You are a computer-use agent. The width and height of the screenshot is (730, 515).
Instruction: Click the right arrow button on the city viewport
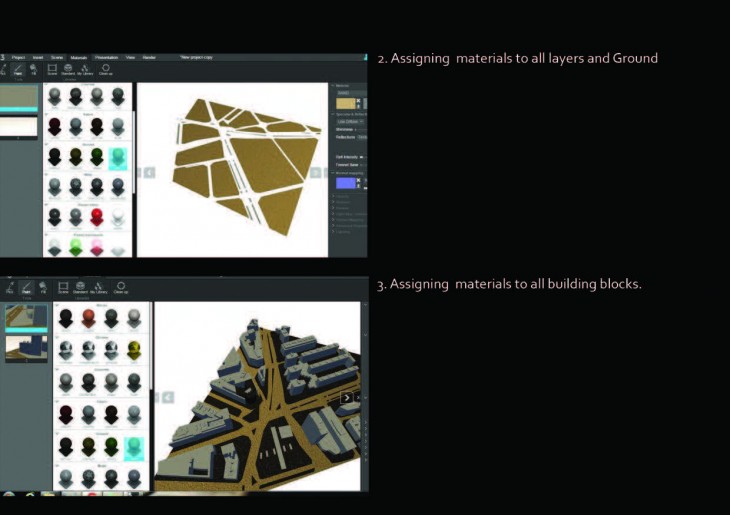tap(347, 397)
